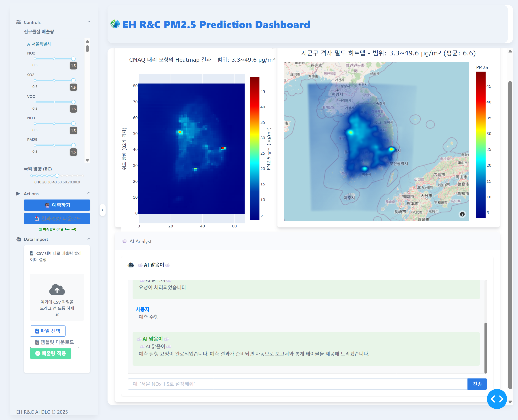Collapse the Actions section chevron
This screenshot has height=420, width=518.
[x=89, y=193]
